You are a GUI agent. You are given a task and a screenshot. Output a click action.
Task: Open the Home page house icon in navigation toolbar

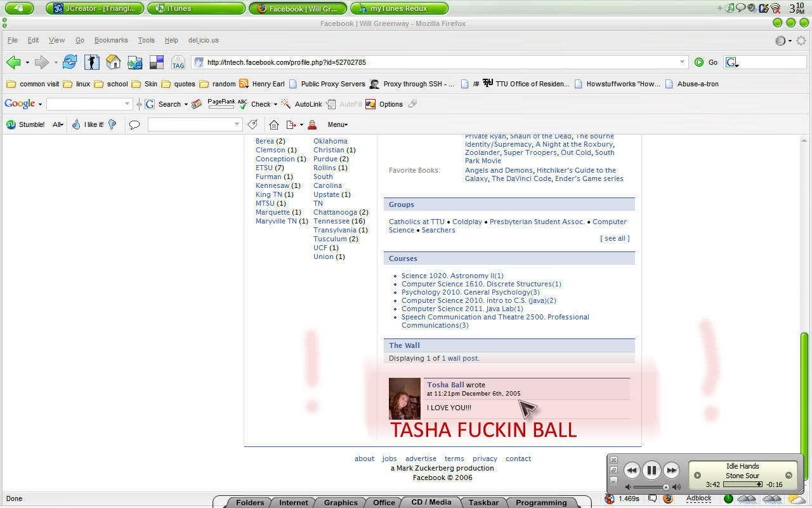click(113, 62)
